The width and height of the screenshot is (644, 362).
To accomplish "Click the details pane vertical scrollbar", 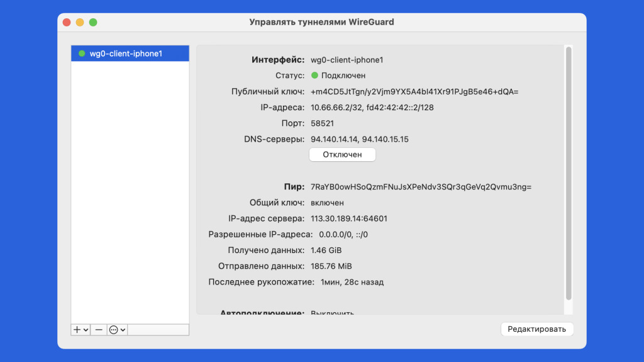I will (x=569, y=173).
